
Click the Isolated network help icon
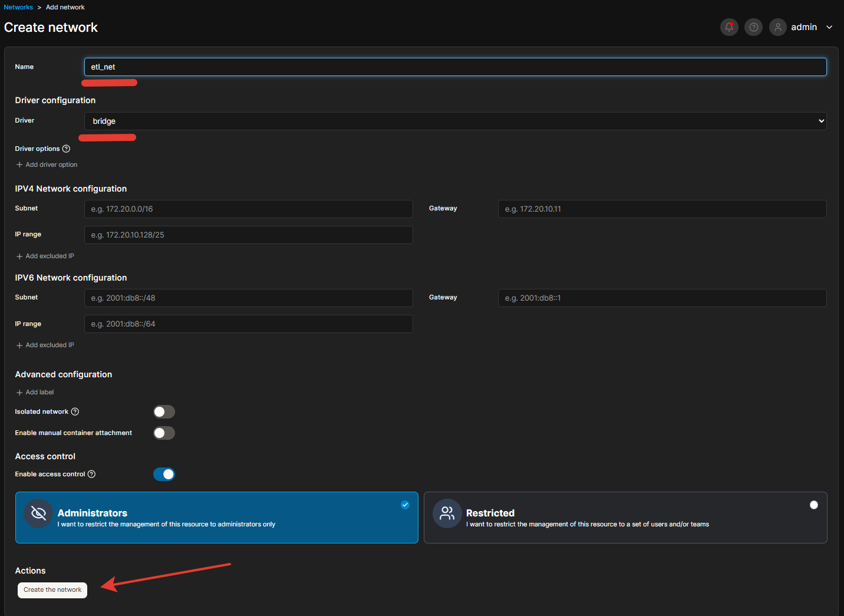[75, 411]
